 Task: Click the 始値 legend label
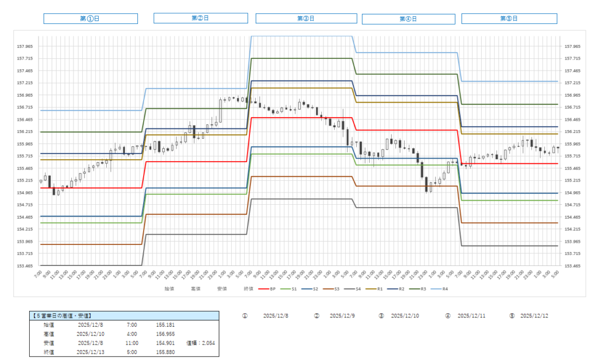(169, 288)
